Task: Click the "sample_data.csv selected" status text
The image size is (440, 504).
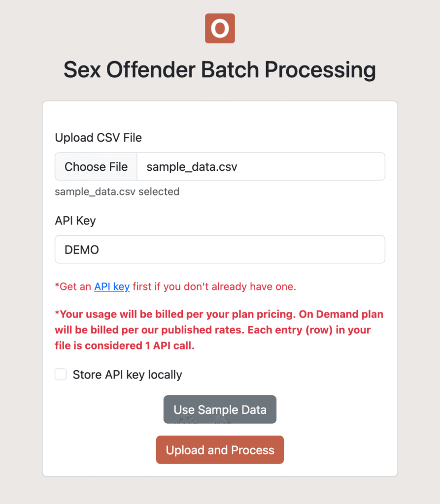Action: pyautogui.click(x=117, y=191)
